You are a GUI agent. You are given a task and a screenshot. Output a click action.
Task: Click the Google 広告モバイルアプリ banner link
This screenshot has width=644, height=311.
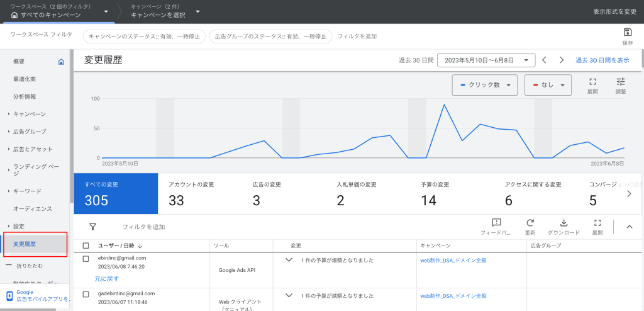(43, 296)
